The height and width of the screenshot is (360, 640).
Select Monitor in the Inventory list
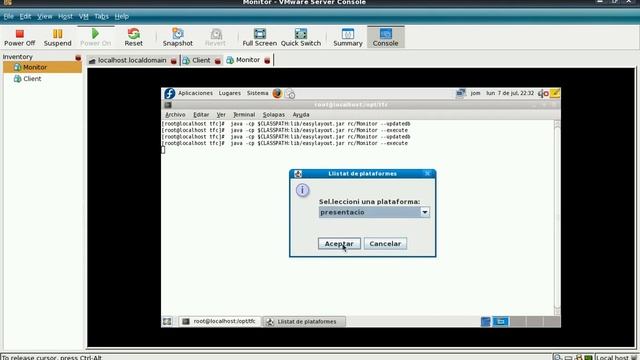click(42, 67)
